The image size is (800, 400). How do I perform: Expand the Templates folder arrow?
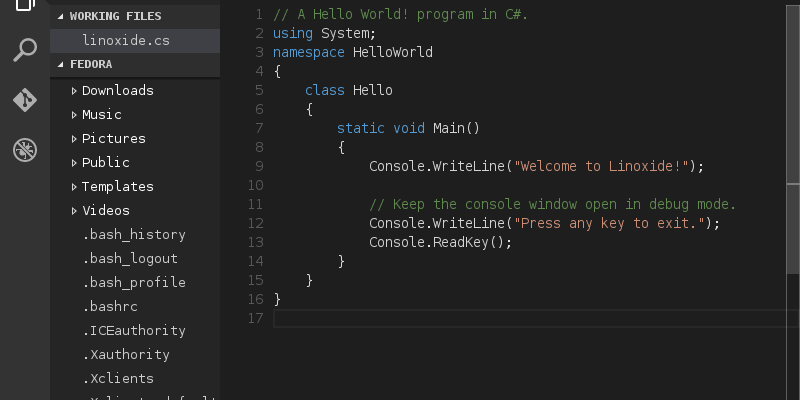[x=74, y=187]
